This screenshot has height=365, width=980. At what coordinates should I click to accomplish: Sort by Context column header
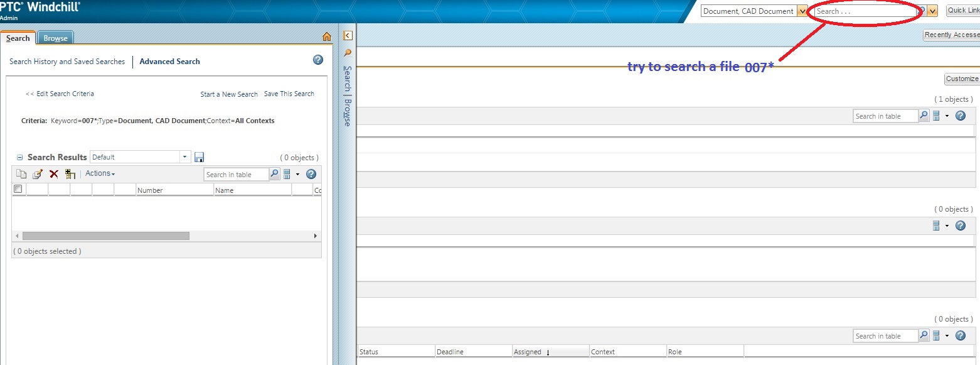coord(628,352)
